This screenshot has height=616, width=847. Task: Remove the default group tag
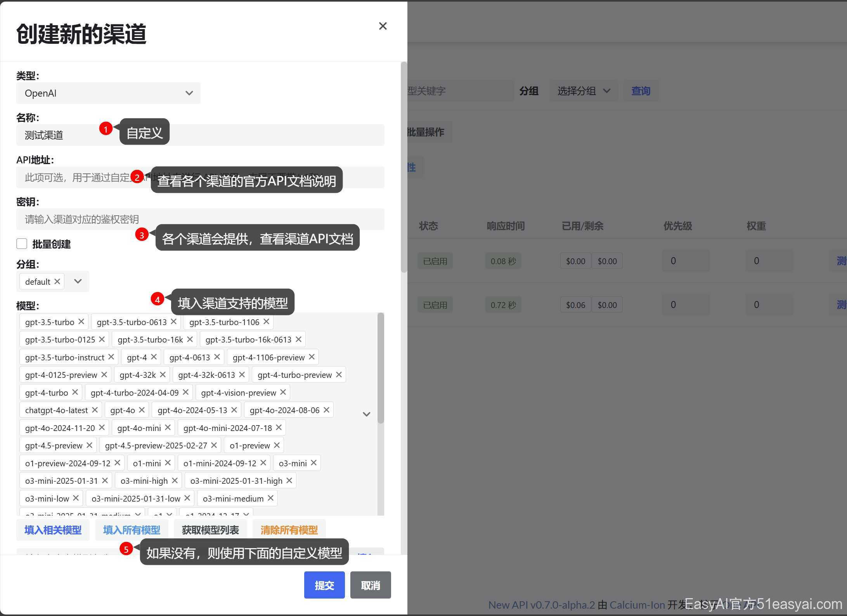pyautogui.click(x=57, y=281)
